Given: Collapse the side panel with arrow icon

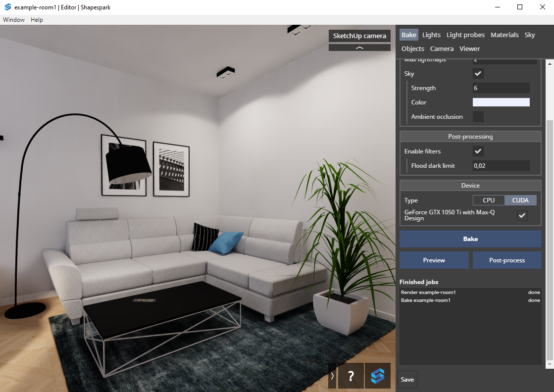Looking at the screenshot, I should click(332, 376).
